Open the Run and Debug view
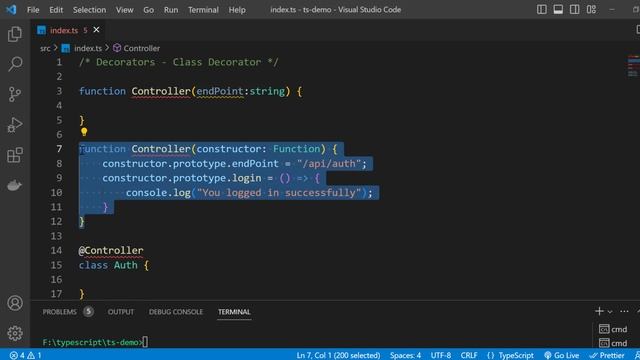Viewport: 640px width, 360px height. point(15,124)
